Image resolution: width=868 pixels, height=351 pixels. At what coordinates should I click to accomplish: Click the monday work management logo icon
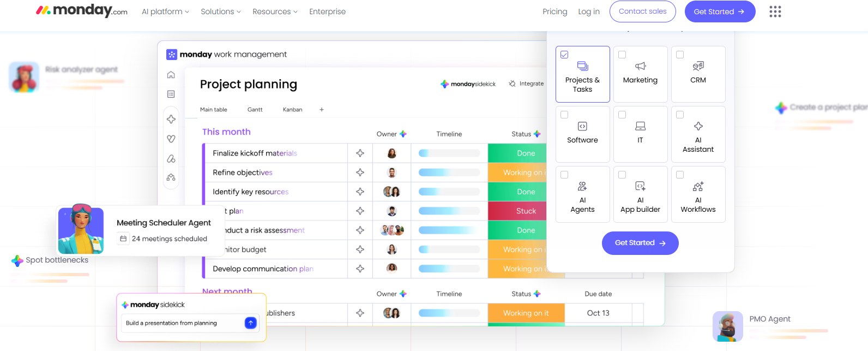(172, 55)
